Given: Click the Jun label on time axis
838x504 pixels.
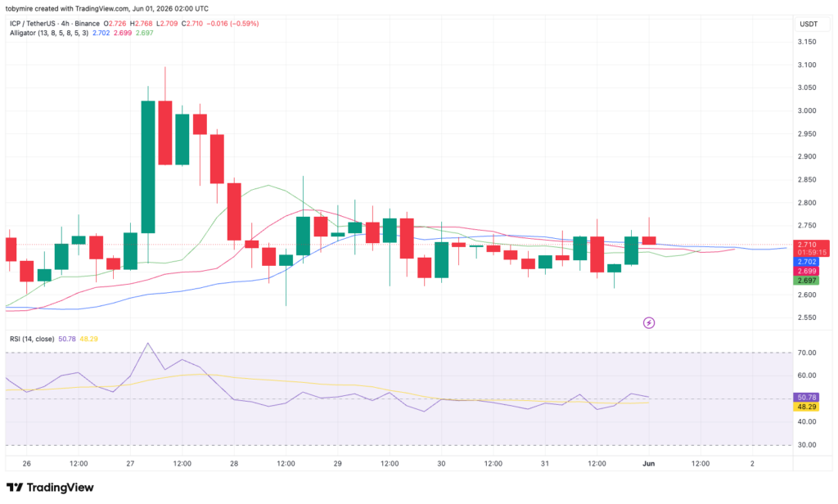Looking at the screenshot, I should click(x=648, y=464).
